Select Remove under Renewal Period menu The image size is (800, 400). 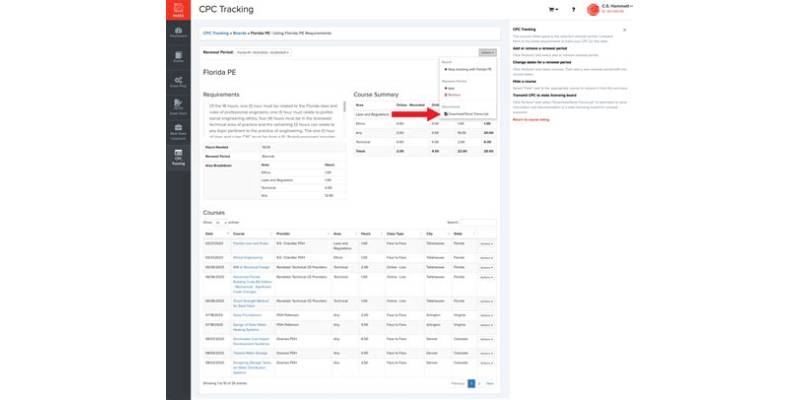(x=451, y=95)
